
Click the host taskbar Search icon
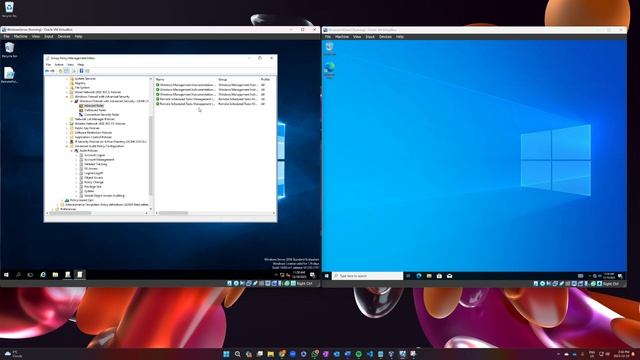[x=238, y=354]
